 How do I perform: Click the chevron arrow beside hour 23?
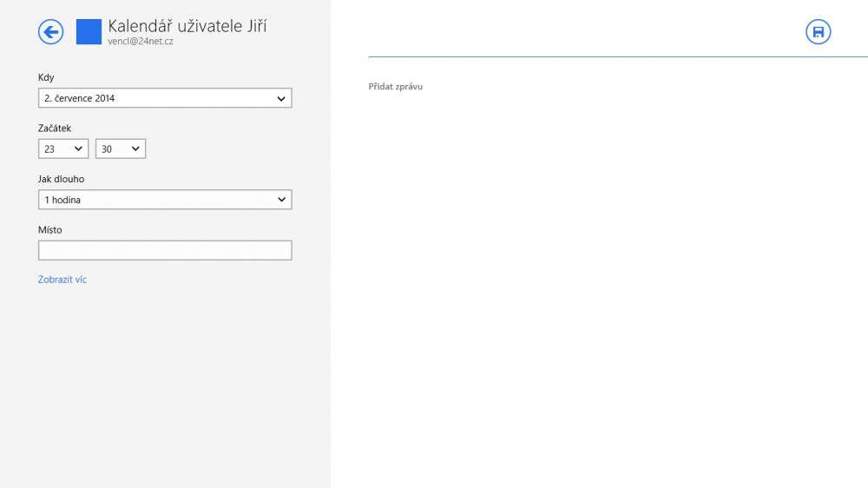[78, 149]
